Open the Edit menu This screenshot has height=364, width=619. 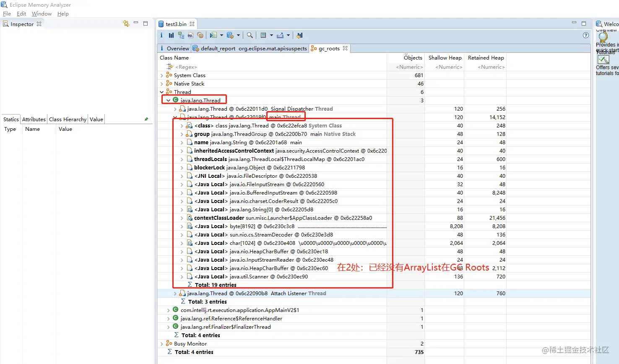pos(21,14)
